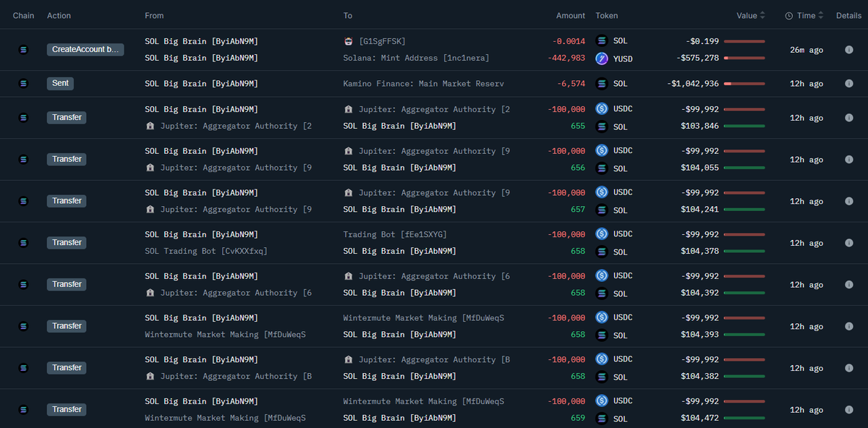Screen dimensions: 868x428
Task: Click the Solana chain icon on the CreateAccount row
Action: [x=23, y=50]
